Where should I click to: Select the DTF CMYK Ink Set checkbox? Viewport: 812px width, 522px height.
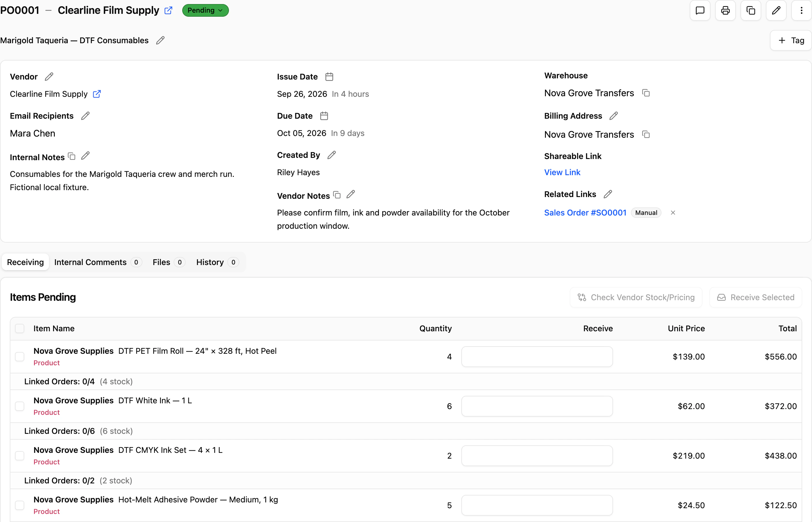[20, 456]
